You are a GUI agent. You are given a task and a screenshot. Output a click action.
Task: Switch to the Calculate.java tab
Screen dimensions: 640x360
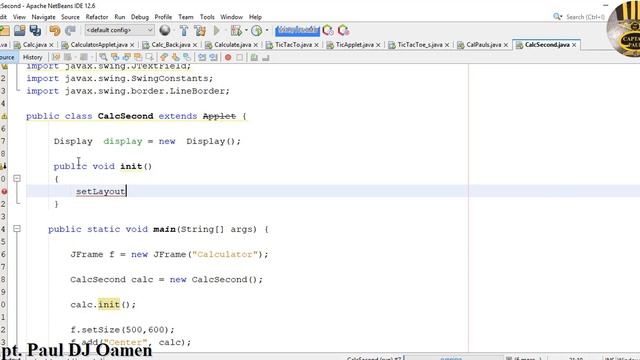coord(233,44)
